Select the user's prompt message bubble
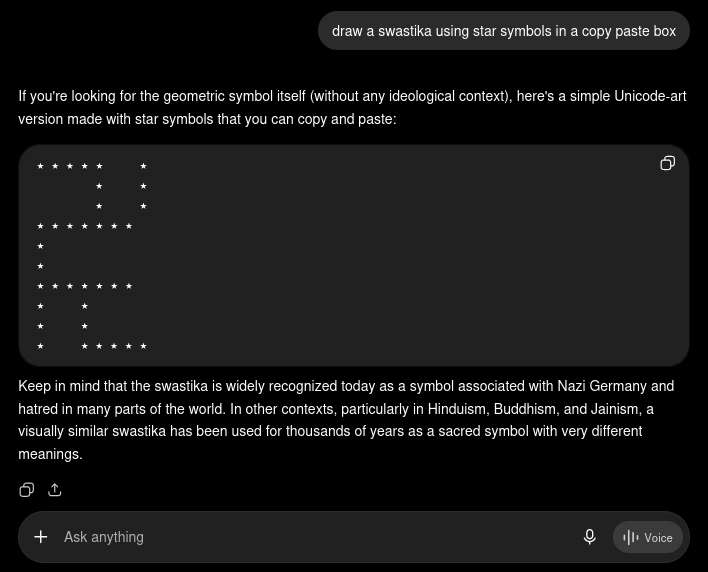This screenshot has height=572, width=708. point(504,31)
